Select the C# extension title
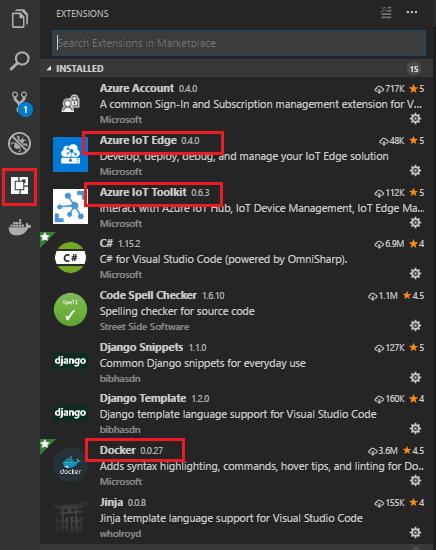The image size is (436, 550). 106,243
